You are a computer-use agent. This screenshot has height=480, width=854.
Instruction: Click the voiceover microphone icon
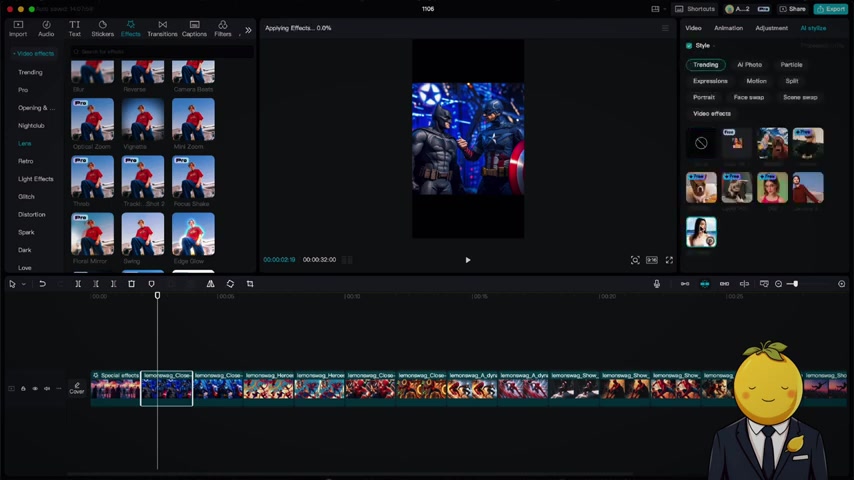point(657,284)
